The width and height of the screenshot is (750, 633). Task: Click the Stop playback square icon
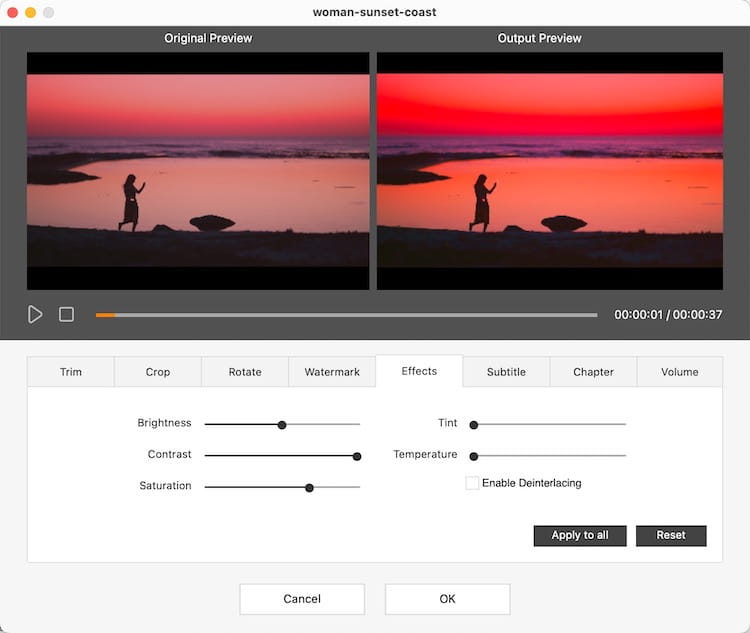[66, 314]
